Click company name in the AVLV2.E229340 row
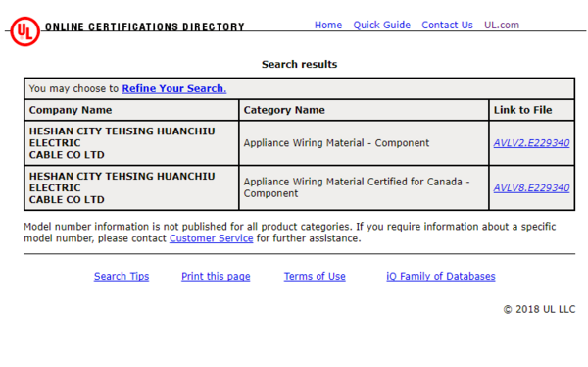Image resolution: width=588 pixels, height=367 pixels. 122,143
